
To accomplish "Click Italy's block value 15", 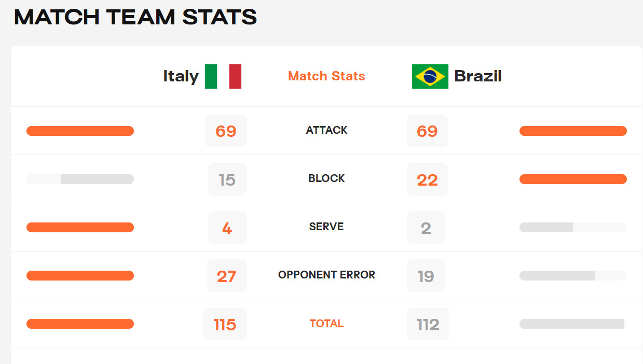I will pos(227,179).
